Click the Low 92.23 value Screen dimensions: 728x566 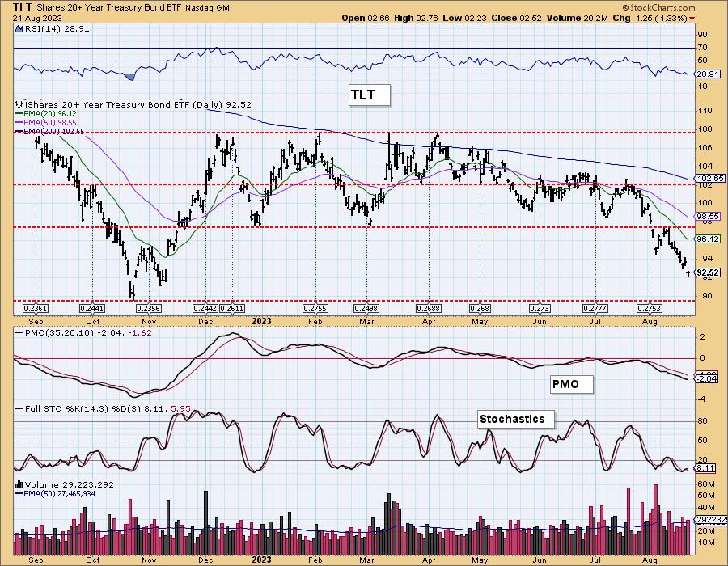click(x=463, y=18)
